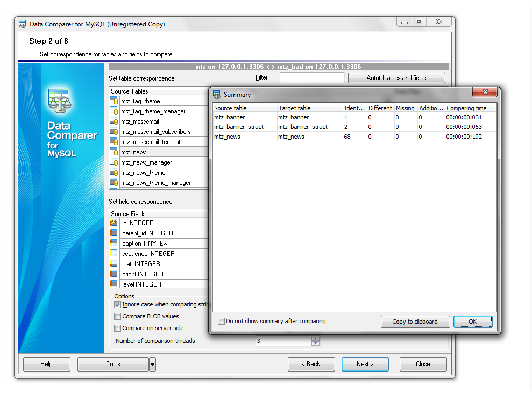The height and width of the screenshot is (400, 532).
Task: Click the comparison threads number field
Action: pos(283,341)
